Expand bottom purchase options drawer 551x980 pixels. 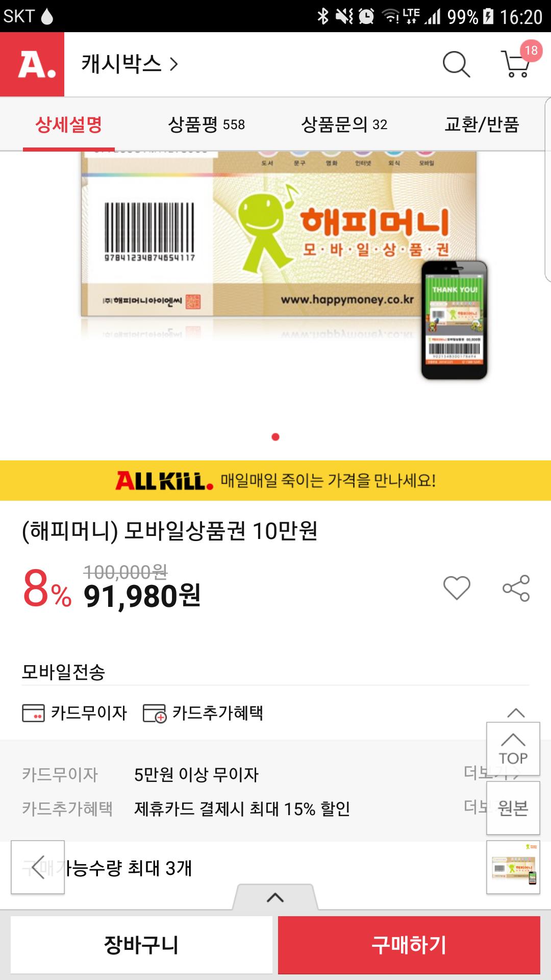pyautogui.click(x=275, y=897)
